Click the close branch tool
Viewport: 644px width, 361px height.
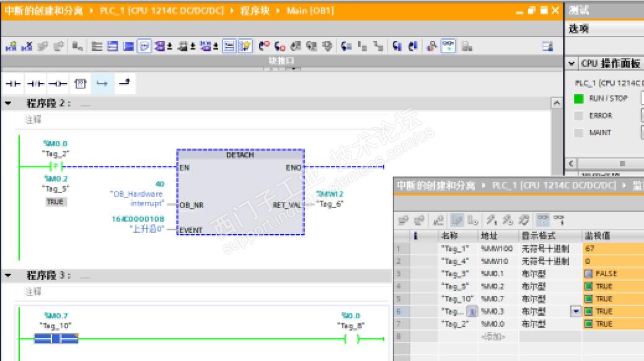125,83
